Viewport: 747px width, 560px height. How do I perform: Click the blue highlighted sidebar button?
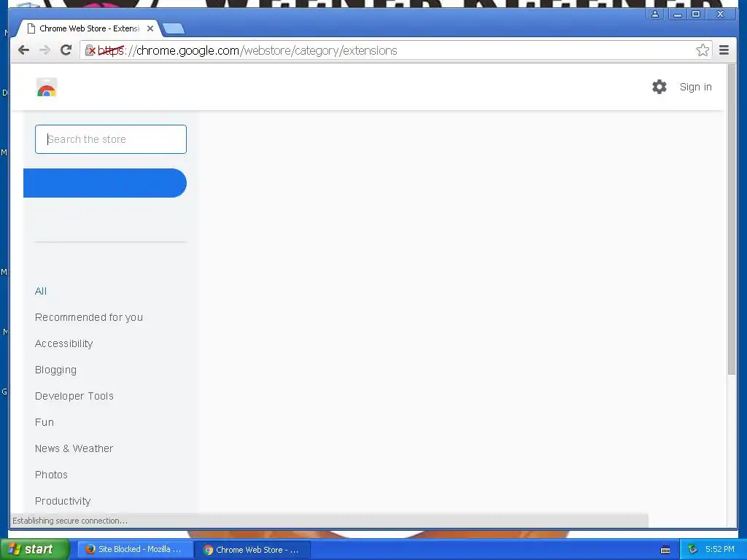[105, 183]
